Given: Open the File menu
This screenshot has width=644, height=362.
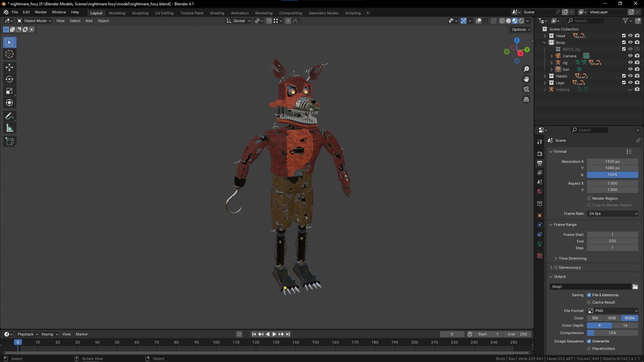Looking at the screenshot, I should (15, 12).
